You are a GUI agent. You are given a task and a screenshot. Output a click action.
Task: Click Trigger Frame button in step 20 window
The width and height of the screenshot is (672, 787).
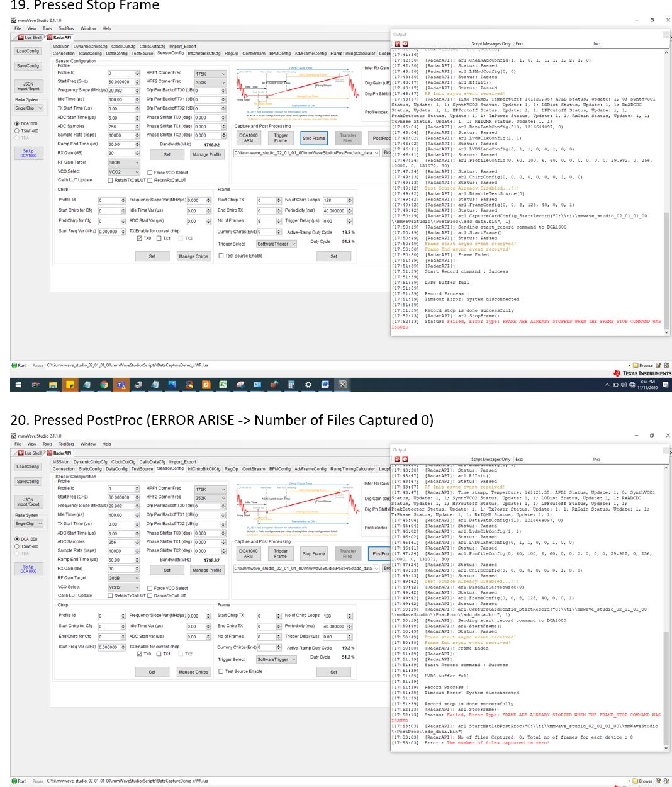pyautogui.click(x=281, y=553)
